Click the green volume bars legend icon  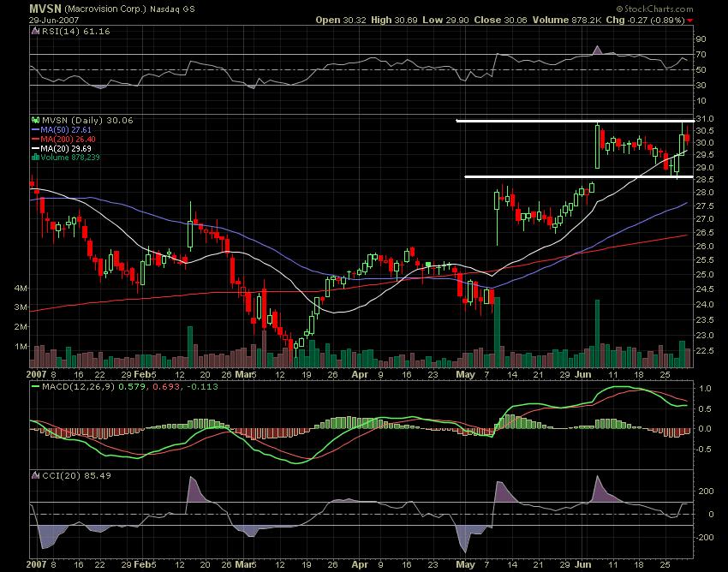point(36,158)
